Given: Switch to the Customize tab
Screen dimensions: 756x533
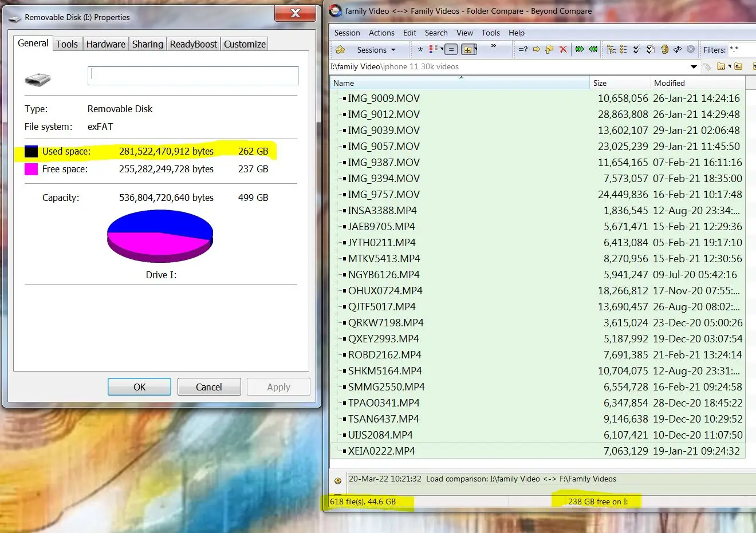Looking at the screenshot, I should [245, 44].
